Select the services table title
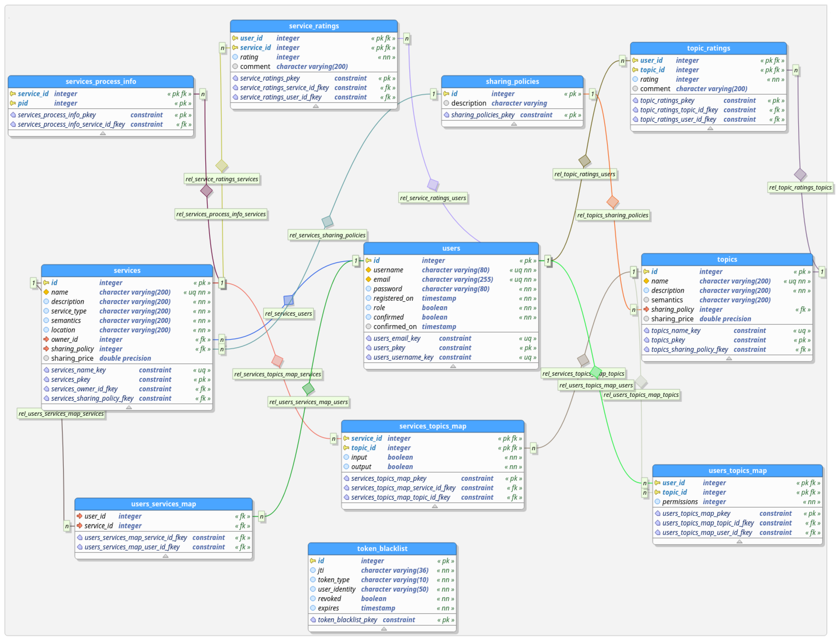840x641 pixels. tap(127, 270)
